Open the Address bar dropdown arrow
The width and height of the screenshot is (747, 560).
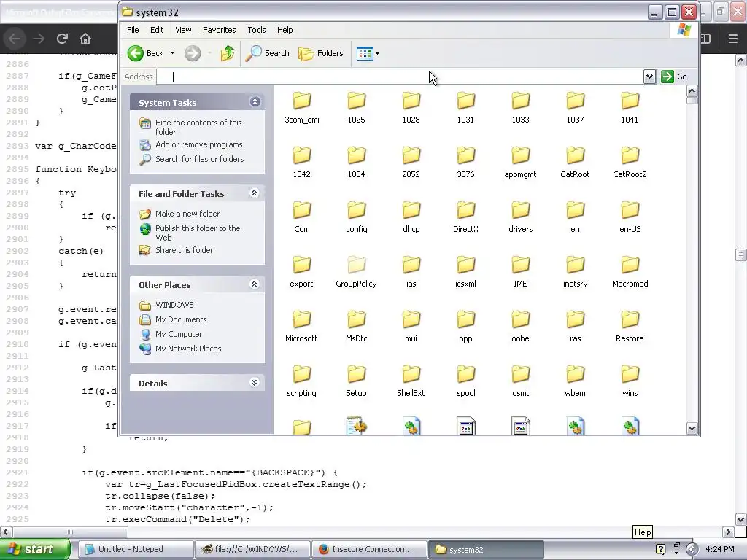point(649,77)
